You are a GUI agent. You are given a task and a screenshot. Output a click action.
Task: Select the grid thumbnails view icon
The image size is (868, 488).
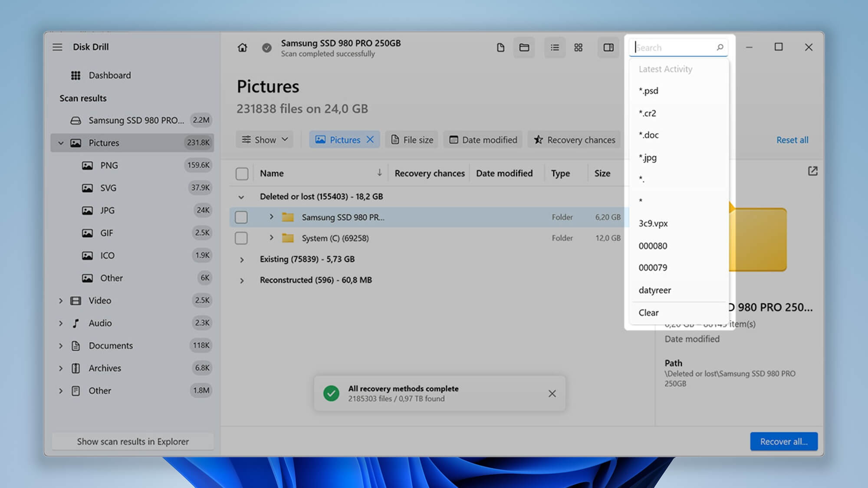coord(578,47)
